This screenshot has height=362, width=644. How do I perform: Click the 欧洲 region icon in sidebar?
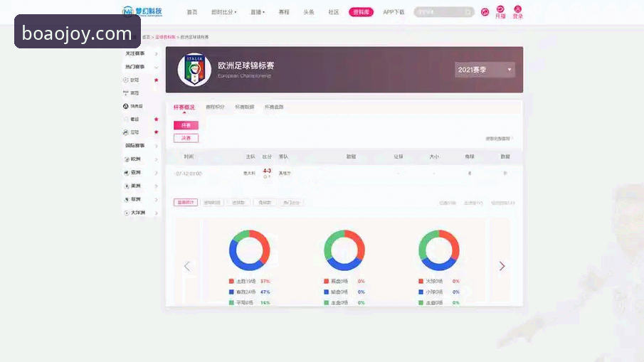pos(127,159)
